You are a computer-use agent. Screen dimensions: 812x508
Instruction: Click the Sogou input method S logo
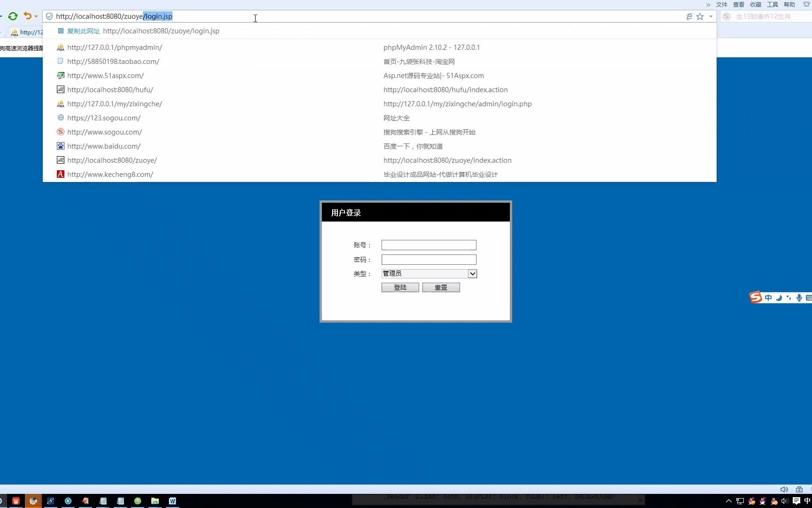[x=756, y=297]
